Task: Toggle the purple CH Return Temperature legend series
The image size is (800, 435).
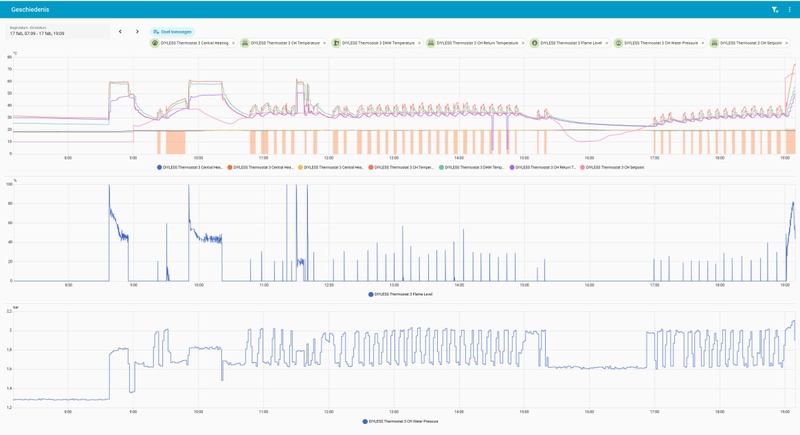Action: [x=543, y=167]
